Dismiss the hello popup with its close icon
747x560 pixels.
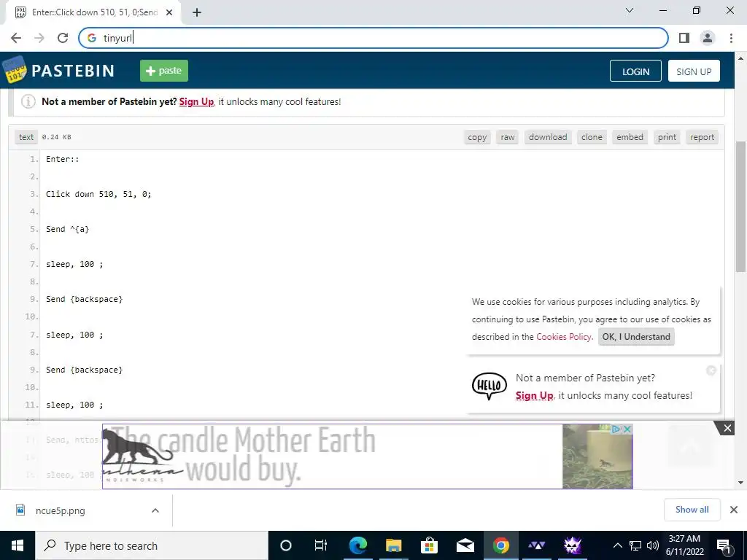[711, 370]
